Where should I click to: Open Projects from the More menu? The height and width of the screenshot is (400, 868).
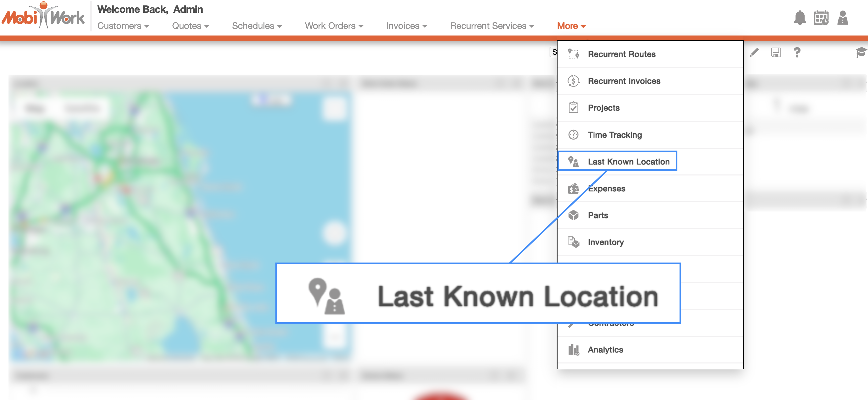(650, 108)
